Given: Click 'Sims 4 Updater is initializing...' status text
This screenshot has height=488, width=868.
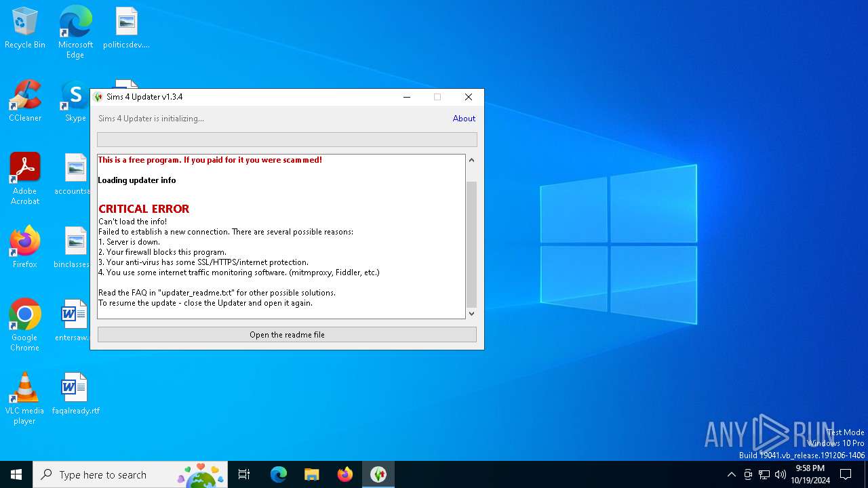Looking at the screenshot, I should click(x=151, y=119).
